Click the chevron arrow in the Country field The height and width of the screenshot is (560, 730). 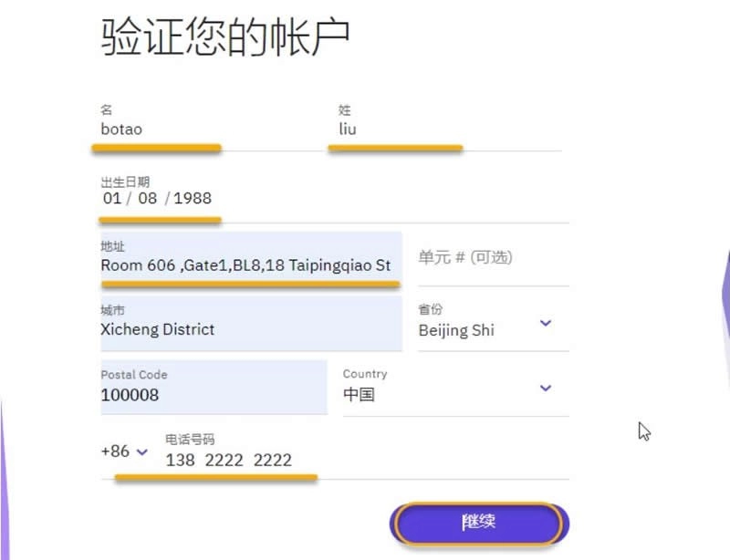[x=546, y=388]
